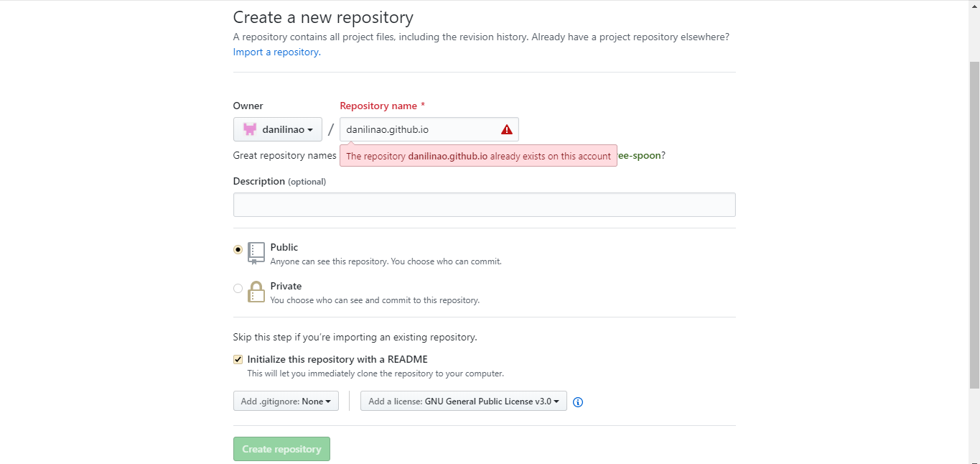Click the Private repository lock icon

256,292
